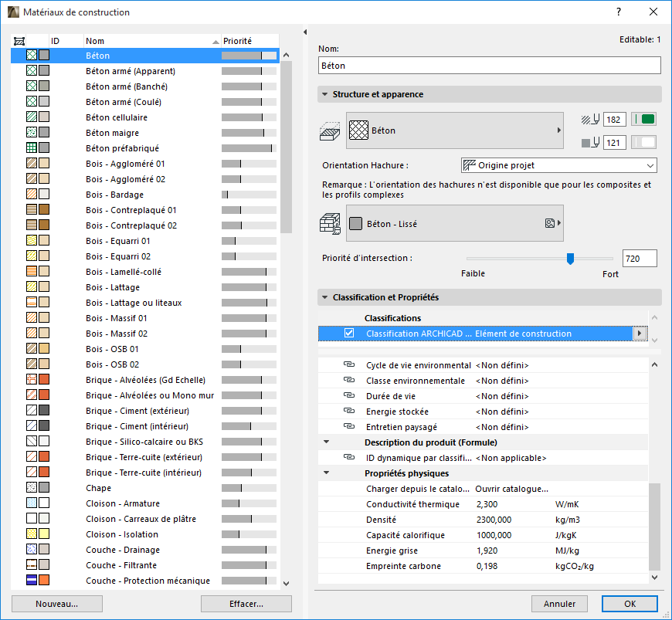The width and height of the screenshot is (672, 620).
Task: Click the surface material brick icon
Action: point(331,223)
